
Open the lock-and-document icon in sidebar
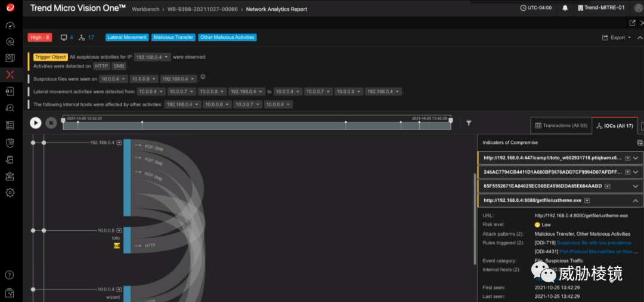click(10, 91)
